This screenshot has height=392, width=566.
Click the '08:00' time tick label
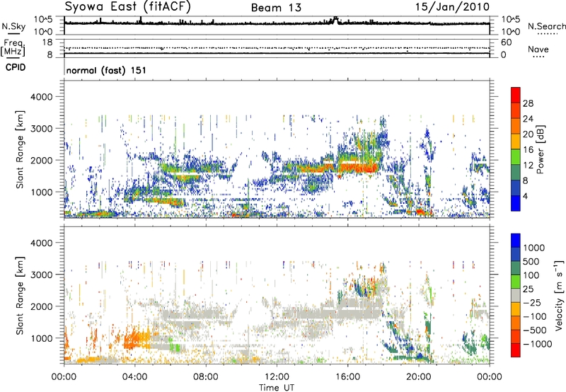[206, 377]
